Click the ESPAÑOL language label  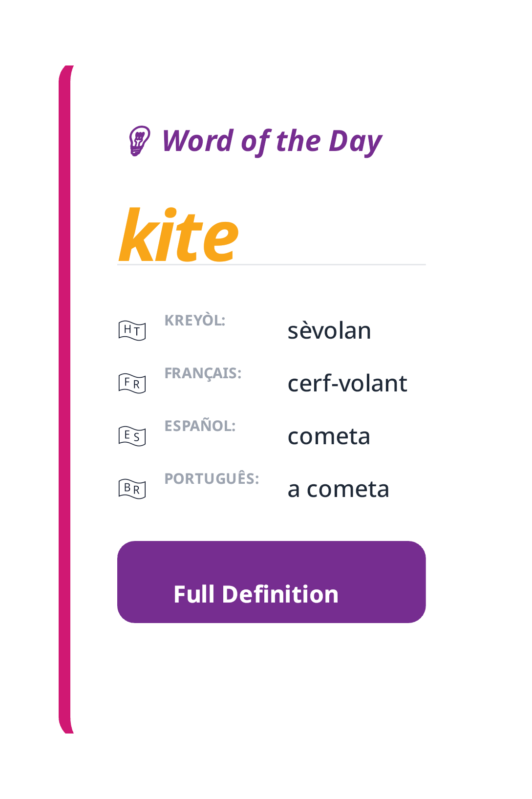point(200,426)
